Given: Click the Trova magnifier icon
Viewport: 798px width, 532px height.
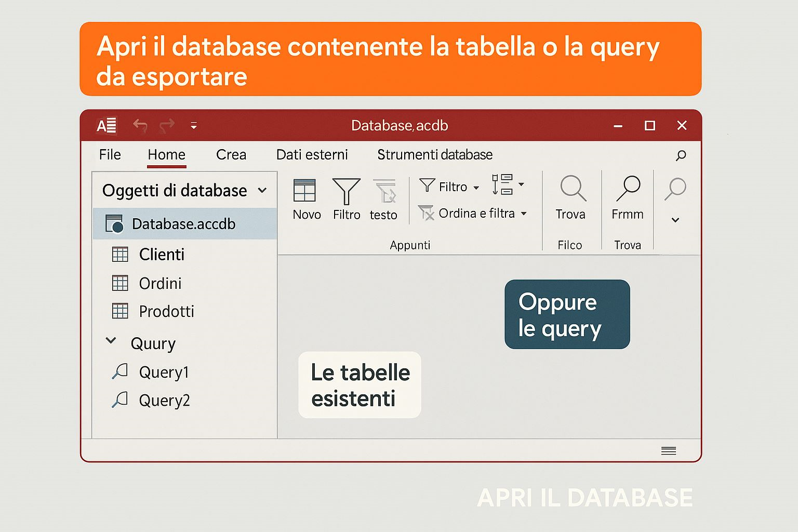Looking at the screenshot, I should tap(573, 189).
